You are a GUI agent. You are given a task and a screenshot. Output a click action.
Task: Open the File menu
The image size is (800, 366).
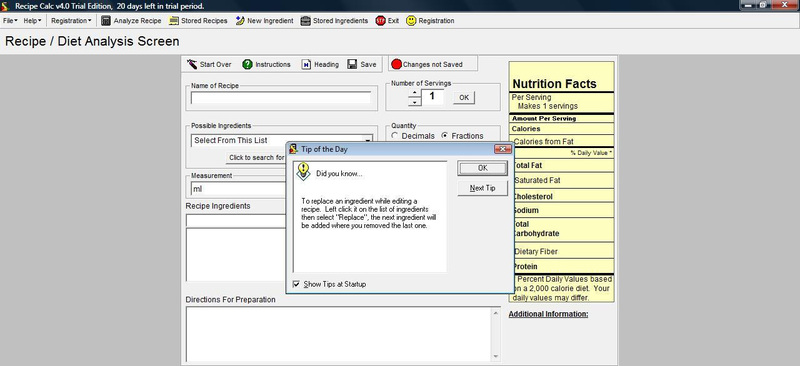point(10,21)
